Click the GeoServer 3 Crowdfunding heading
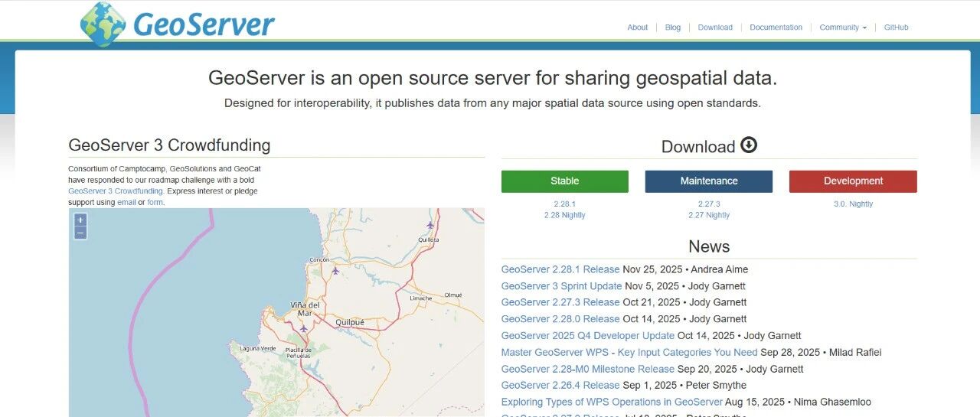Viewport: 980px width, 417px height. pos(169,145)
